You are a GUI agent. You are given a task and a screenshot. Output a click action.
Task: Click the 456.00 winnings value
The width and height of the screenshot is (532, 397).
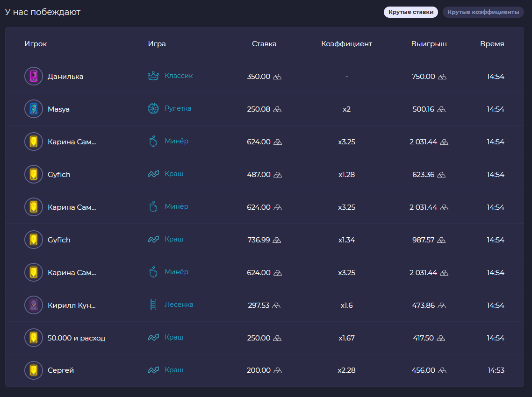coord(423,370)
